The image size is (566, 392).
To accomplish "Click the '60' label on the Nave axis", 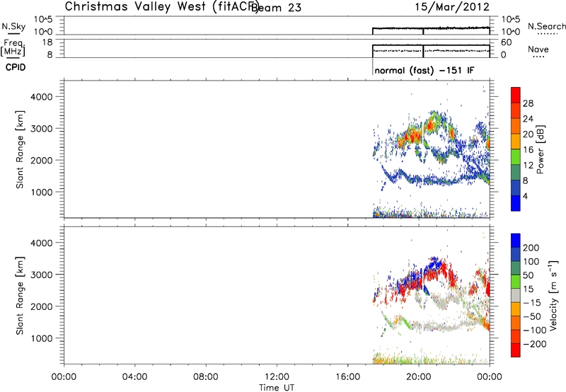I will click(x=506, y=42).
